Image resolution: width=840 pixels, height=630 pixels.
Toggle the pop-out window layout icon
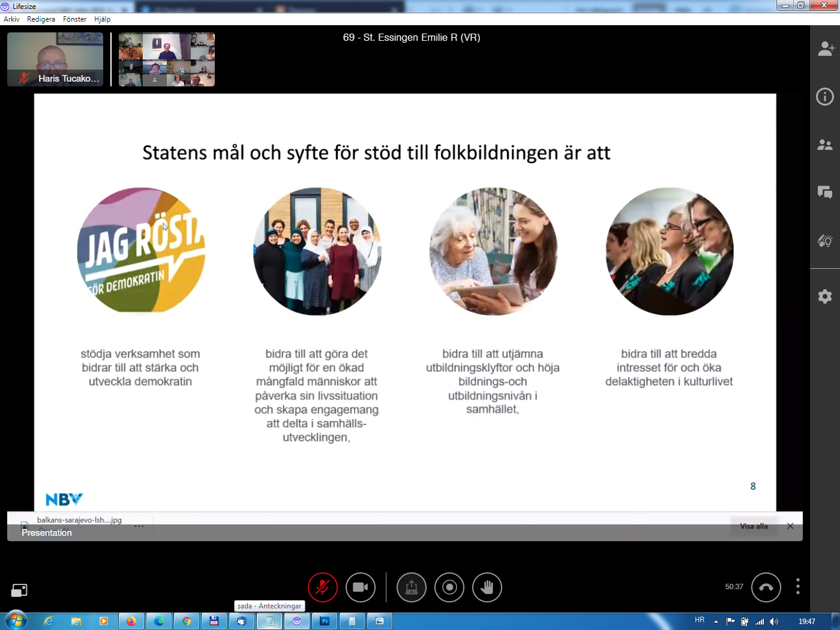[19, 590]
